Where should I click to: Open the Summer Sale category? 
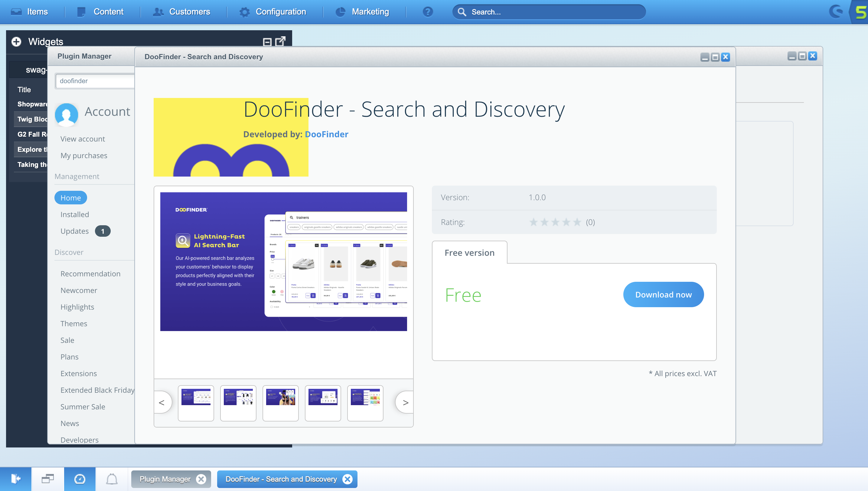pyautogui.click(x=83, y=407)
